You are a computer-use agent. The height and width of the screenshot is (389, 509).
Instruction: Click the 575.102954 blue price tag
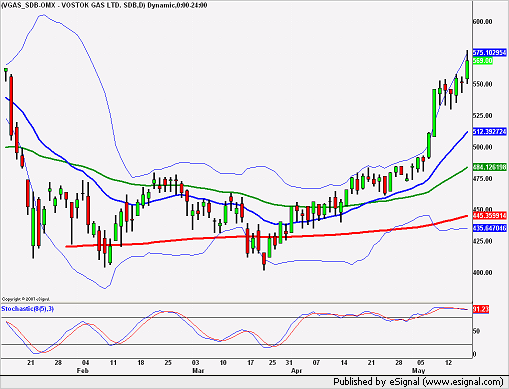pos(490,53)
